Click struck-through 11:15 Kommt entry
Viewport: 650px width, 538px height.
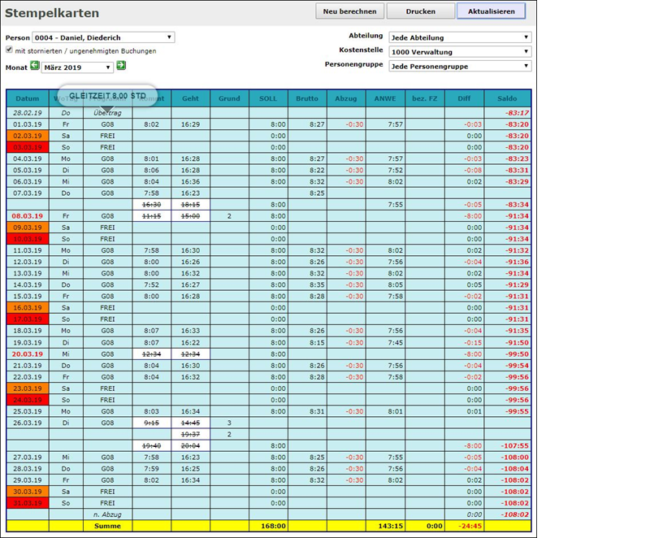(152, 216)
